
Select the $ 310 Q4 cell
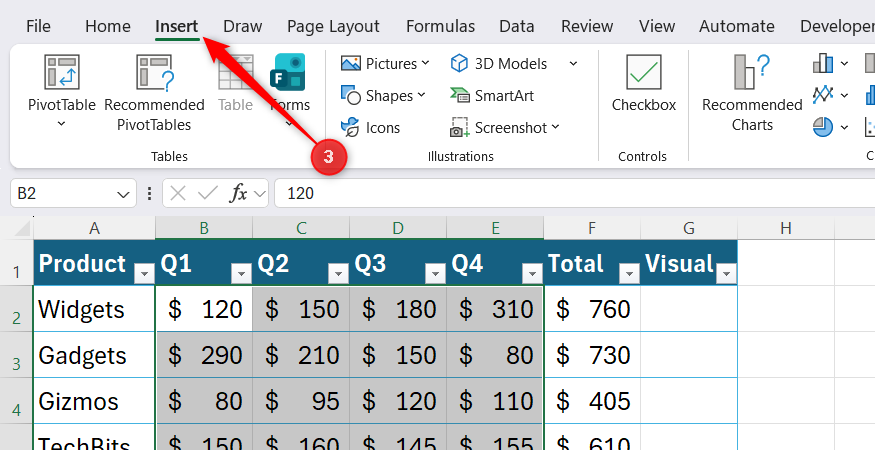(x=495, y=309)
